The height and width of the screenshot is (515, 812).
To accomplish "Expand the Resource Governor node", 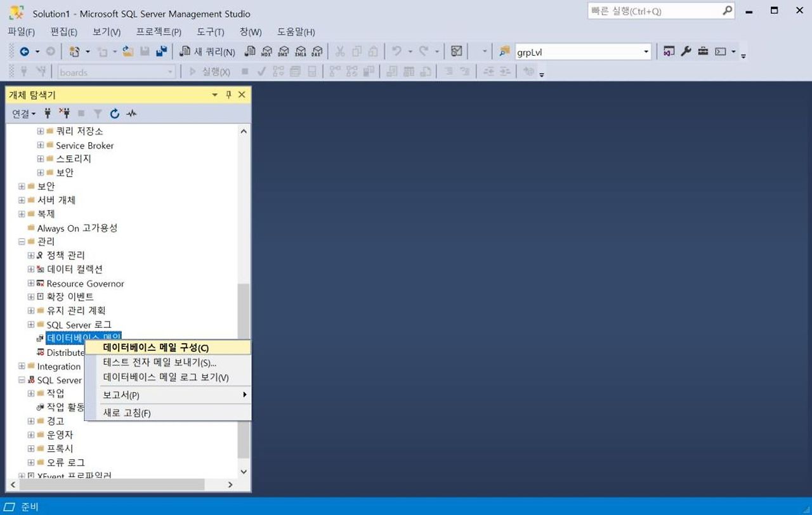I will pyautogui.click(x=31, y=284).
